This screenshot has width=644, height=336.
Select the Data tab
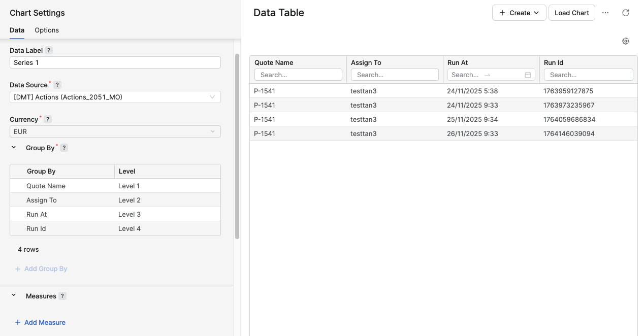(x=17, y=30)
